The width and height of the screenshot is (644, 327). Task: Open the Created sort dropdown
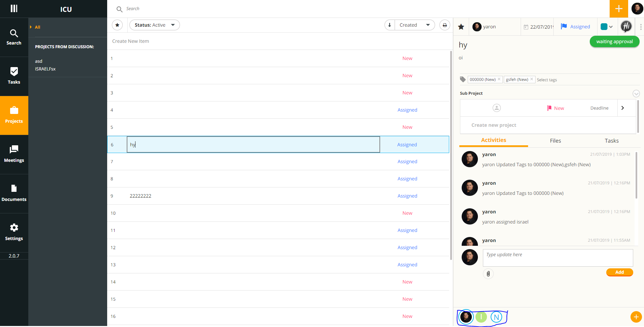[415, 25]
